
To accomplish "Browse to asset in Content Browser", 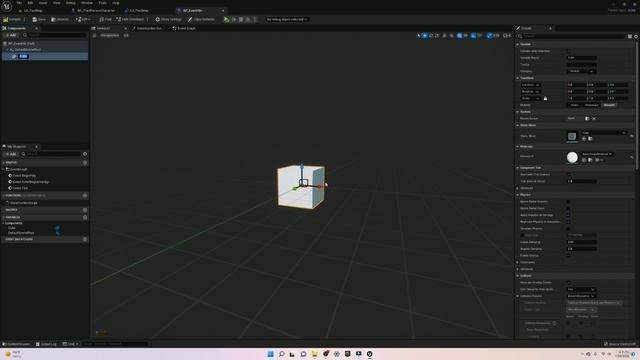I will [x=60, y=19].
